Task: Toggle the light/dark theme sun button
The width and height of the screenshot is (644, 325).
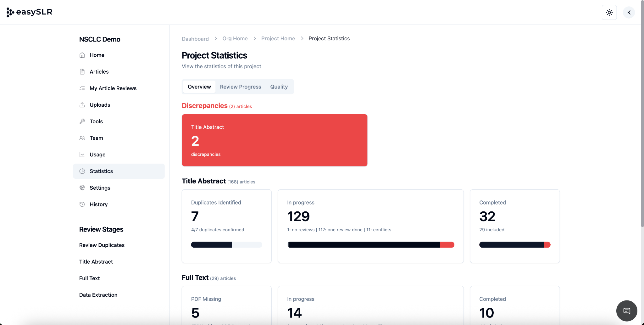Action: pyautogui.click(x=609, y=13)
